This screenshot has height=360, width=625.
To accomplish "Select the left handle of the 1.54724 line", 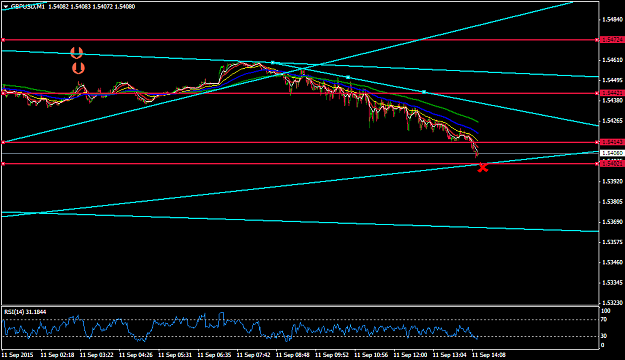I will pyautogui.click(x=3, y=40).
